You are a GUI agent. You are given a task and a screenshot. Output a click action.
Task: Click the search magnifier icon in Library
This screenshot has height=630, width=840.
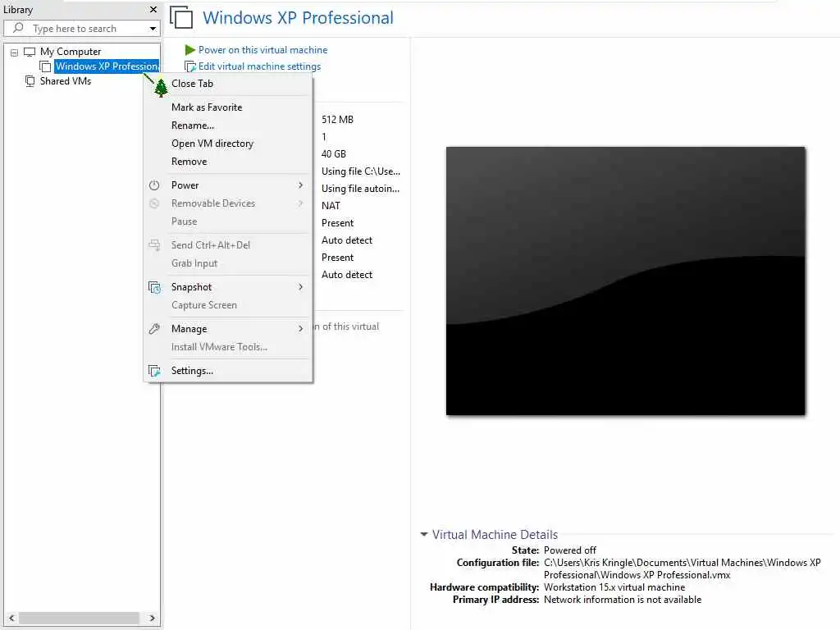(18, 28)
